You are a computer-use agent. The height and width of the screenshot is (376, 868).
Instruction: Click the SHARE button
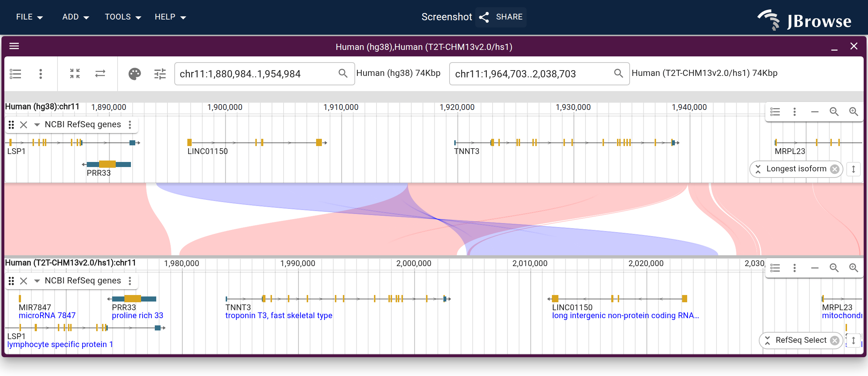pos(501,17)
